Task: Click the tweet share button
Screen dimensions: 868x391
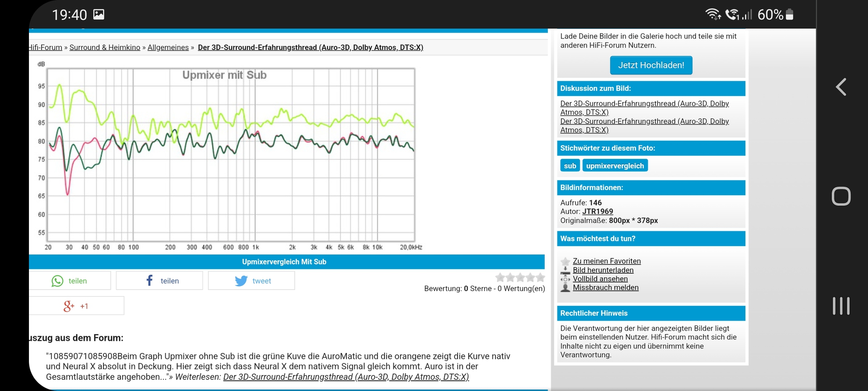Action: click(251, 281)
